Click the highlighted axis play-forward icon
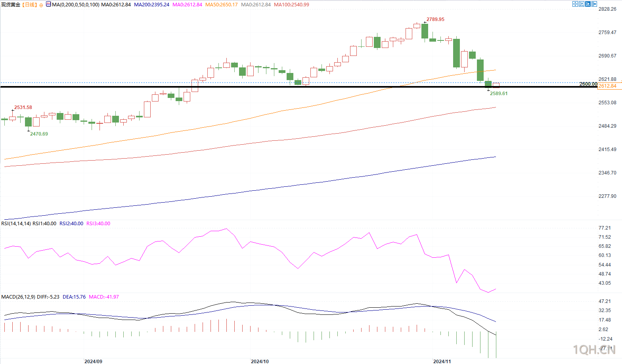This screenshot has height=364, width=622. (588, 4)
